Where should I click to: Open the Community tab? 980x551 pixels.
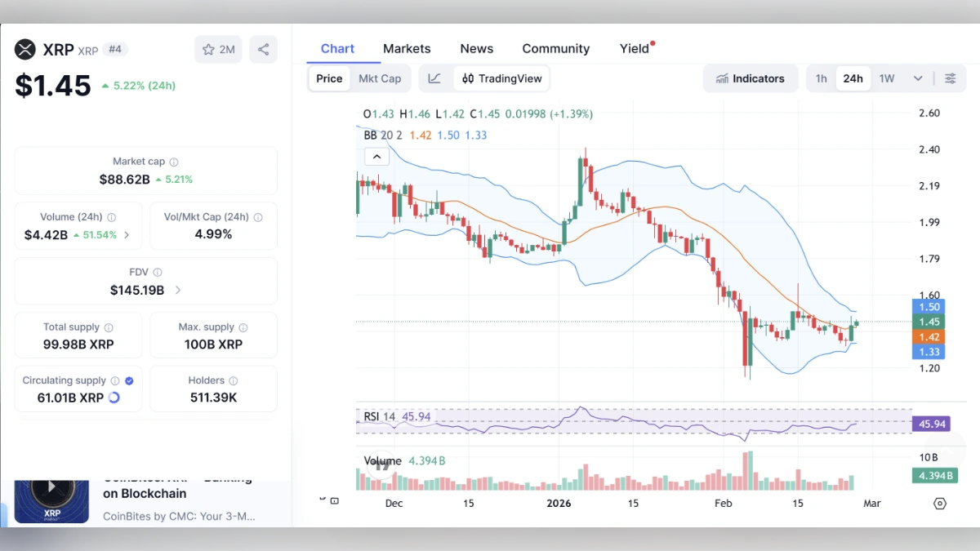pyautogui.click(x=555, y=48)
